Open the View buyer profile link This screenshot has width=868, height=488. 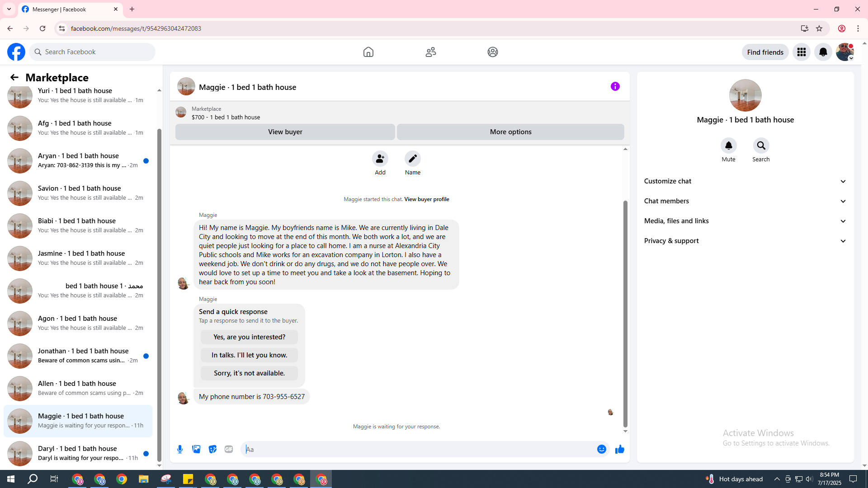click(427, 199)
